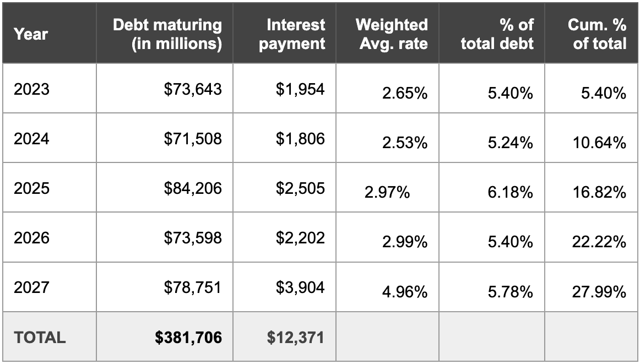Select the $73,643 debt cell
Image resolution: width=640 pixels, height=364 pixels.
click(193, 89)
